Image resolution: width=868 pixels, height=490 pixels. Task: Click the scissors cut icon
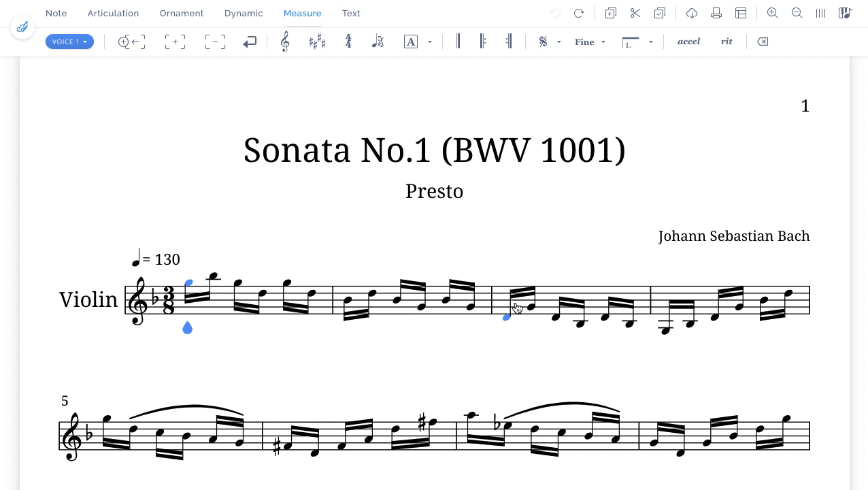point(635,13)
